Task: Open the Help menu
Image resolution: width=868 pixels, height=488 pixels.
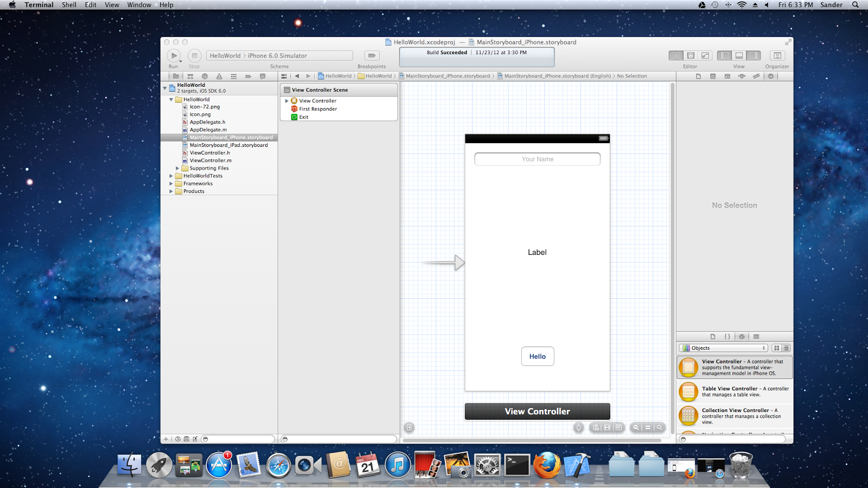Action: (167, 5)
